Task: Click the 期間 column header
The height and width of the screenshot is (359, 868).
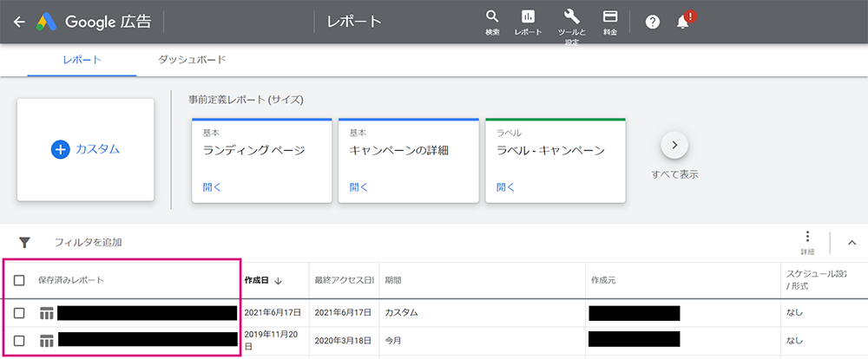Action: [x=393, y=280]
